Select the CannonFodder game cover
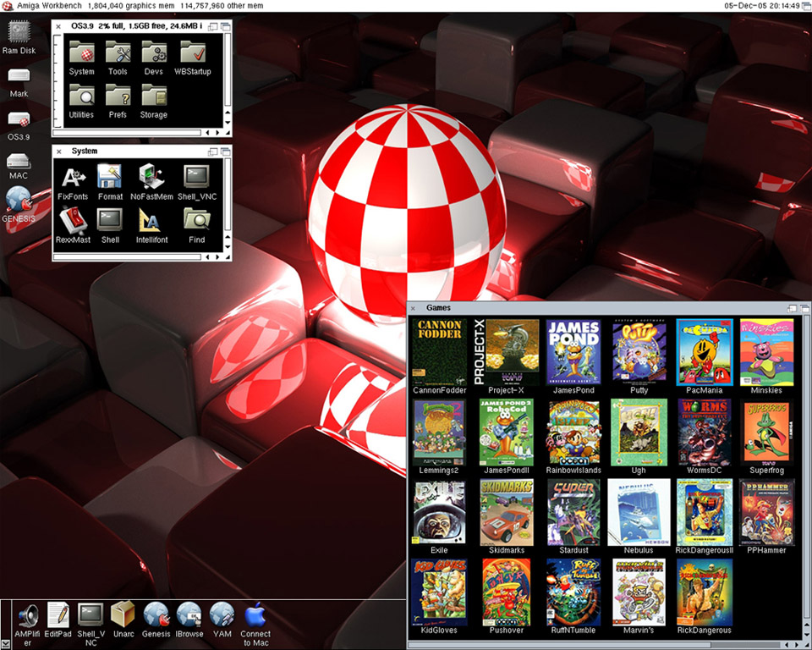812x650 pixels. click(440, 352)
